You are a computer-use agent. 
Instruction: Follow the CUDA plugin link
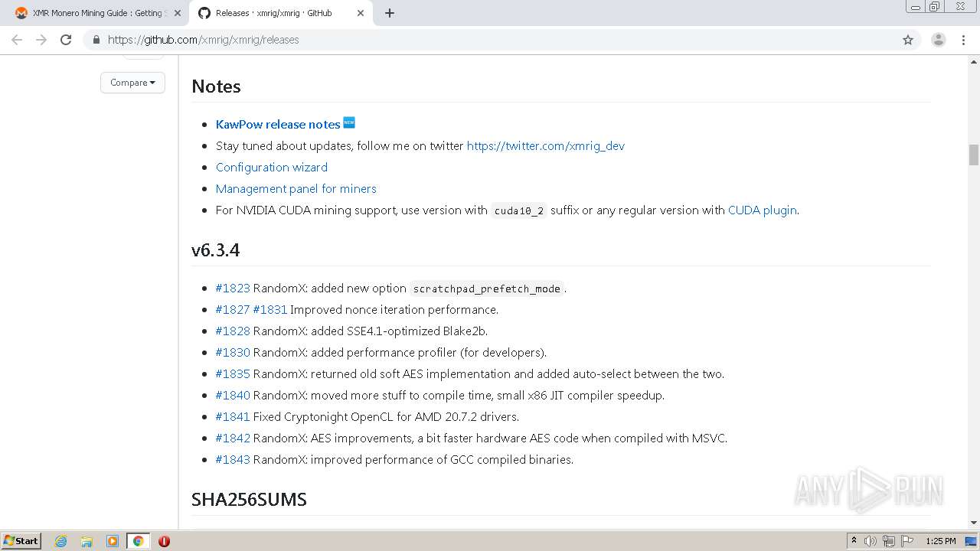point(763,210)
